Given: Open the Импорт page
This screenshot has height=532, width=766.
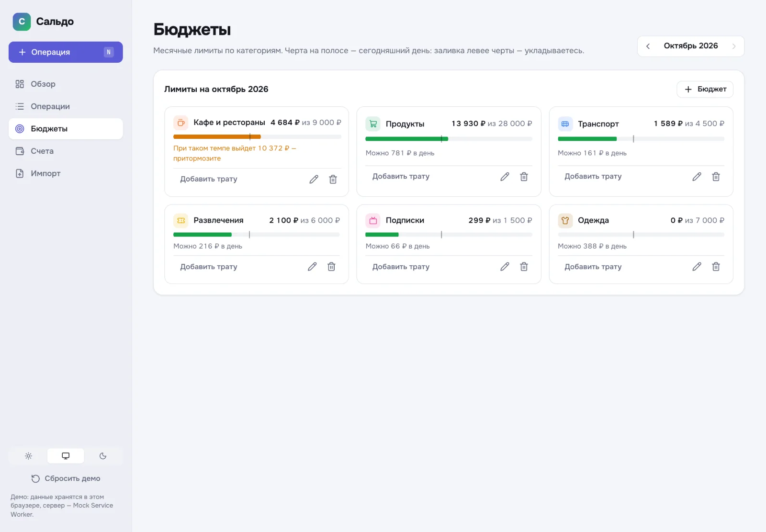Looking at the screenshot, I should [66, 173].
